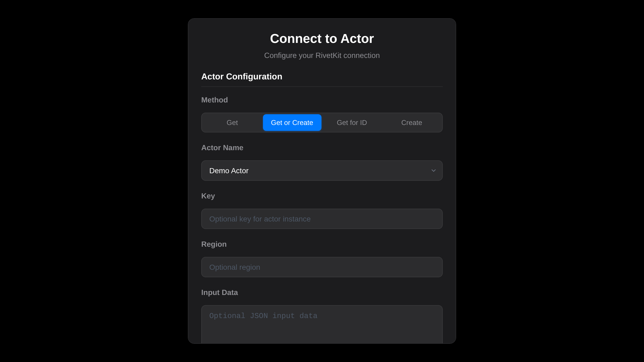Viewport: 644px width, 362px height.
Task: Focus the JSON input data textarea
Action: point(322,324)
